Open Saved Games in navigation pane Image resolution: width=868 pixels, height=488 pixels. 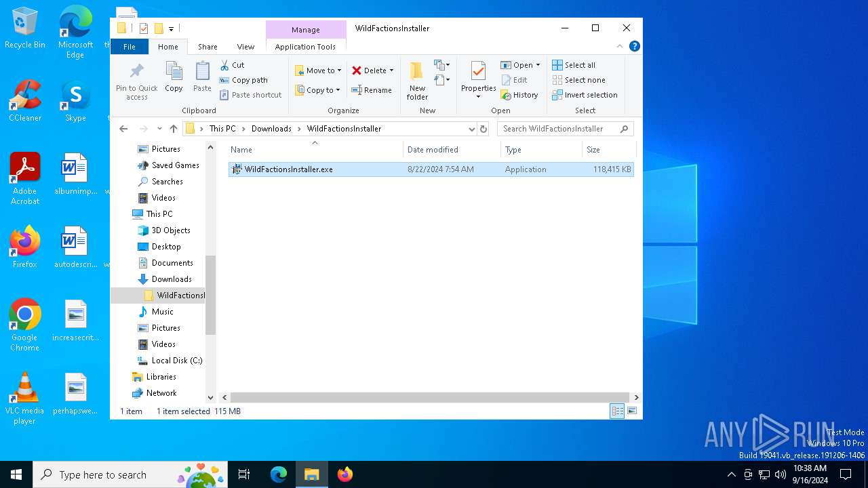coord(175,165)
